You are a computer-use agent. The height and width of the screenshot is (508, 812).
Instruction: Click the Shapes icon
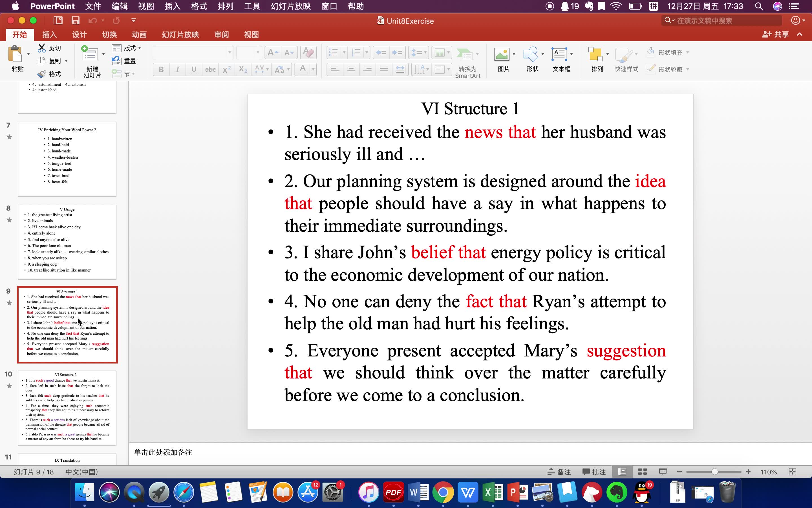click(531, 54)
